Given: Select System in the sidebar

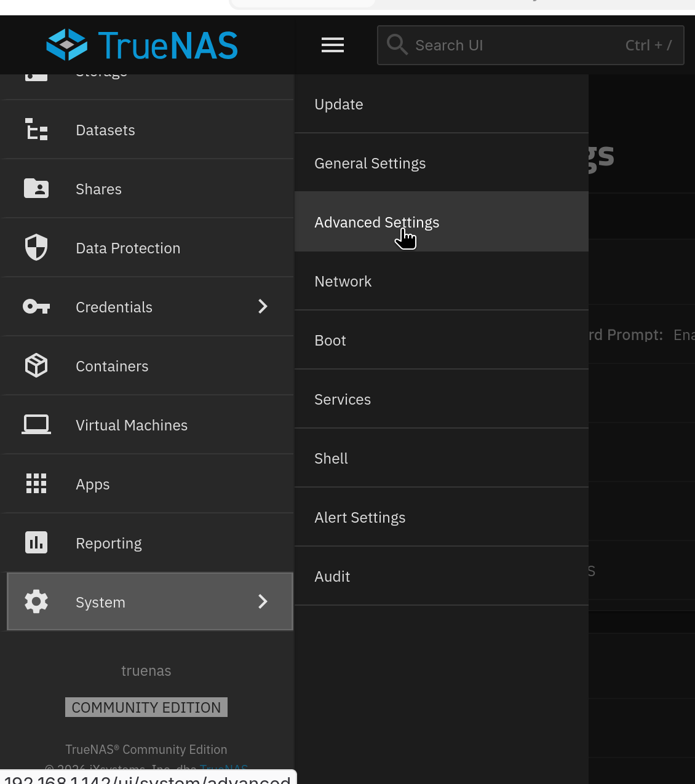Looking at the screenshot, I should point(150,601).
